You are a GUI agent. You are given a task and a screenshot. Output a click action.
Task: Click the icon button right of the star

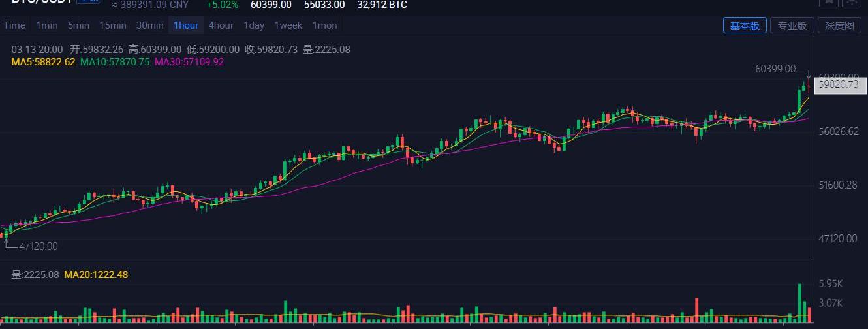(x=850, y=3)
